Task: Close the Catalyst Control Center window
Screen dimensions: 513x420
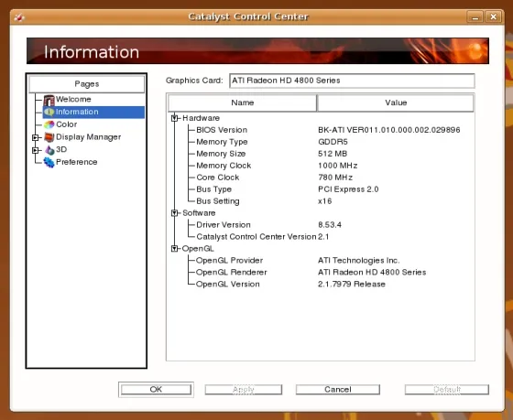Action: pos(494,16)
